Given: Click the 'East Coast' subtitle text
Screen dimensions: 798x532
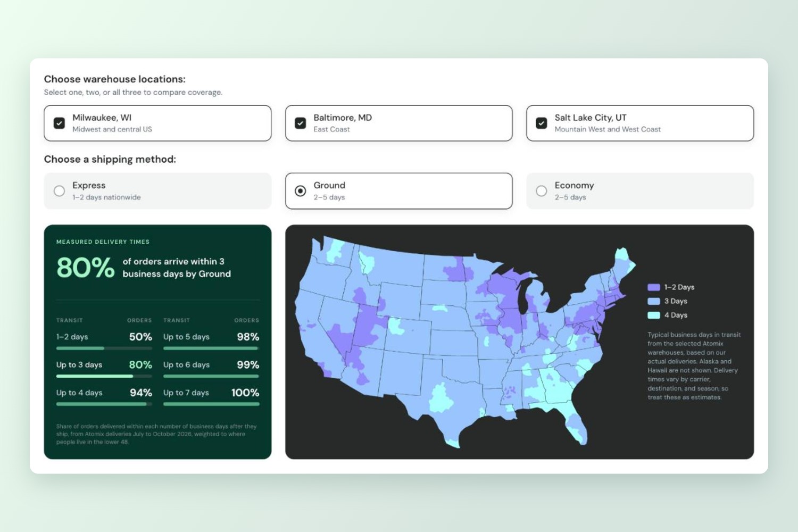Looking at the screenshot, I should point(331,129).
